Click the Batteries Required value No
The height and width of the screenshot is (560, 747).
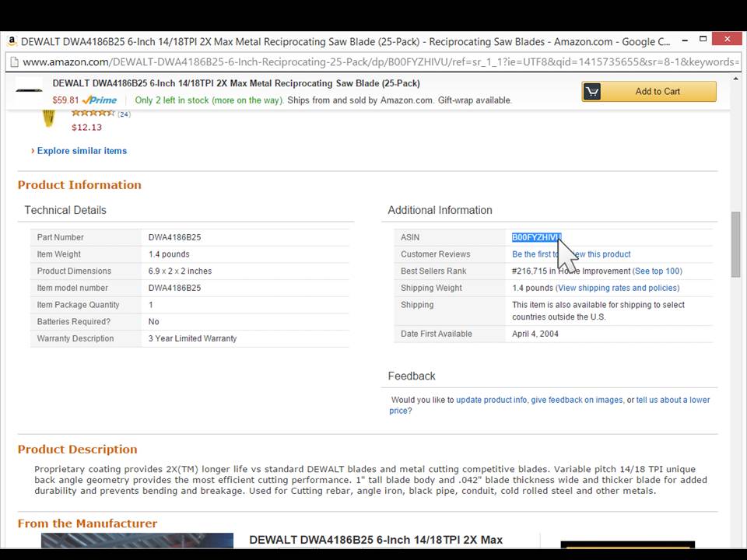(153, 322)
